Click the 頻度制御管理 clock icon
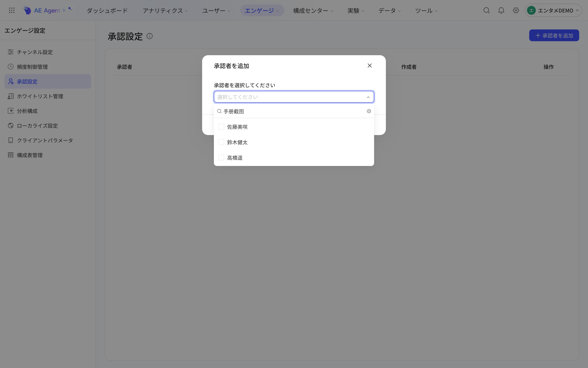The width and height of the screenshot is (588, 368). pyautogui.click(x=11, y=67)
